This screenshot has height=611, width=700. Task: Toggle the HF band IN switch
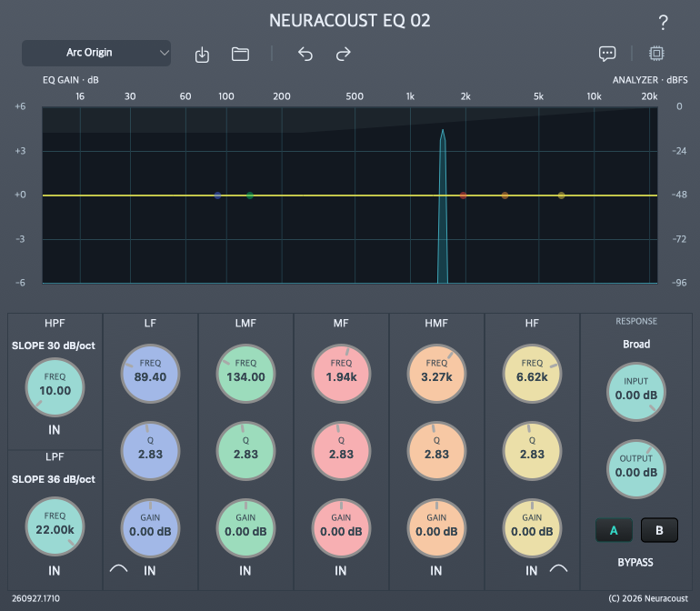click(x=531, y=570)
